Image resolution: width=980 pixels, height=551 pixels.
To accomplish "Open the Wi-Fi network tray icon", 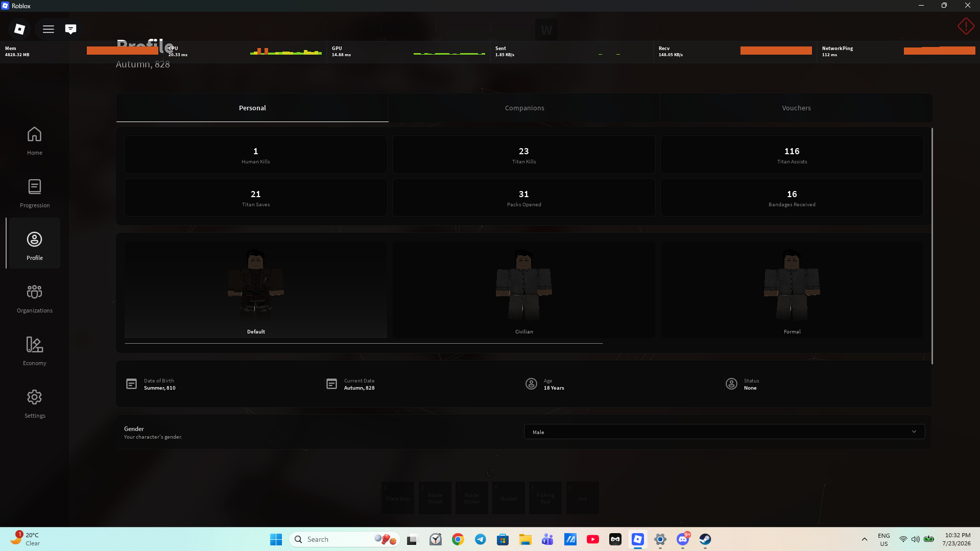I will coord(903,539).
